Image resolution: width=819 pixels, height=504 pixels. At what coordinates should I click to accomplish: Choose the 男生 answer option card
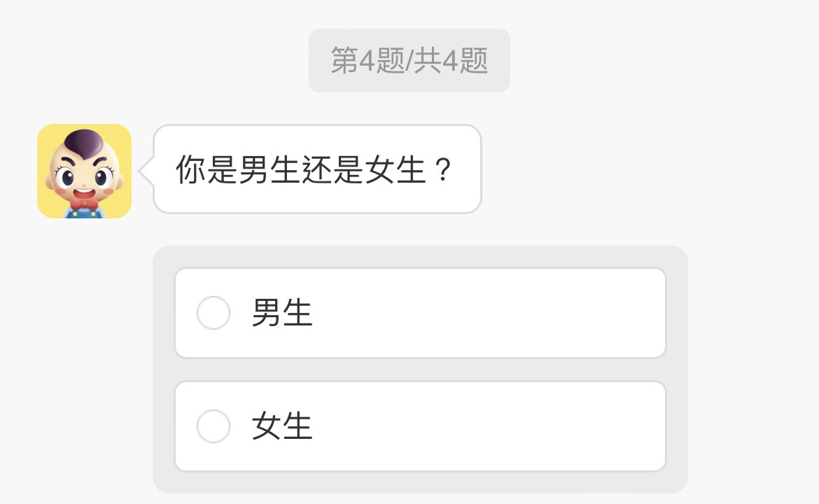pos(420,313)
